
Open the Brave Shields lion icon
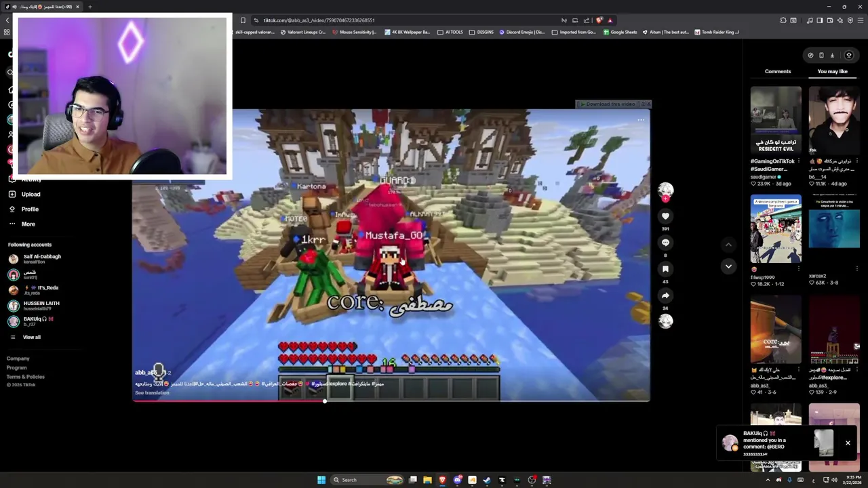click(599, 20)
